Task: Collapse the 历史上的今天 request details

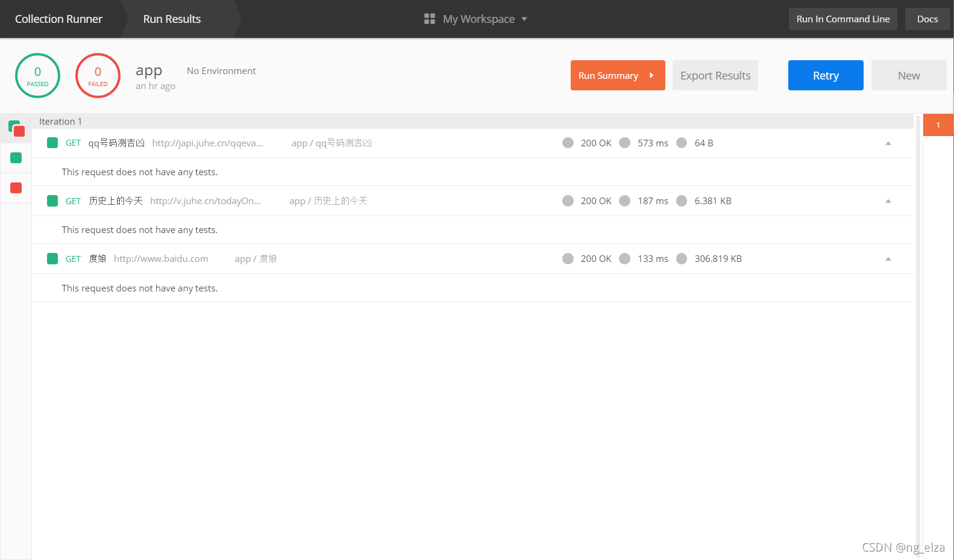Action: (888, 201)
